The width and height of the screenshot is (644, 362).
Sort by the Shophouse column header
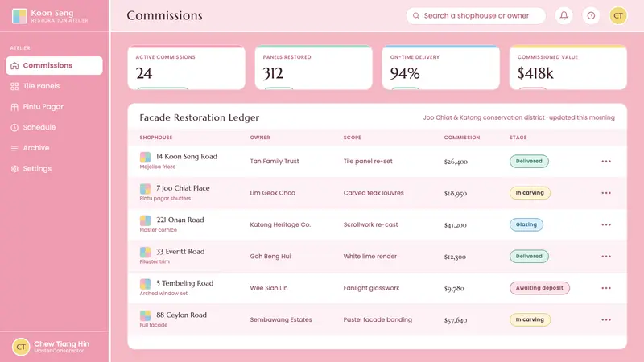tap(156, 138)
